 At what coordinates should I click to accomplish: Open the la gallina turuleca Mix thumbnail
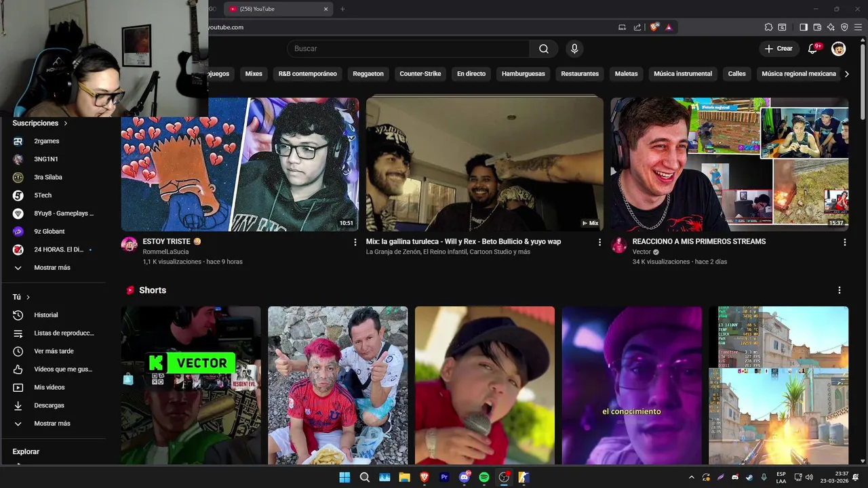coord(484,165)
